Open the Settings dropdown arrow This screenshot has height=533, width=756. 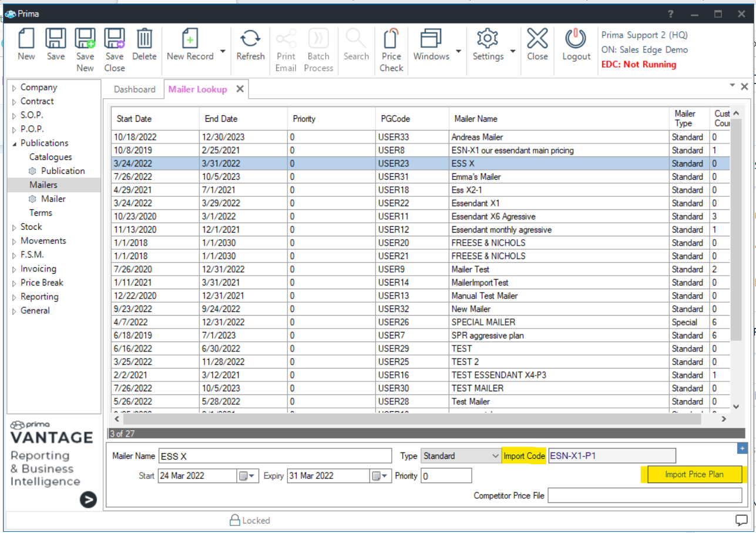point(513,52)
